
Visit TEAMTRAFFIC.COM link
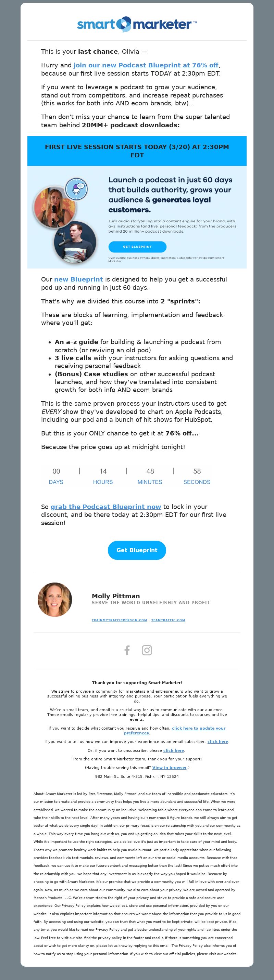click(168, 620)
